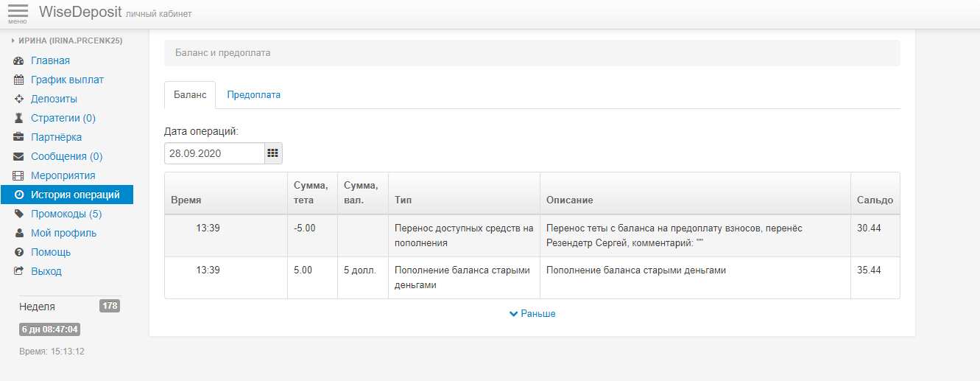Switch to the Предоплата tab
Screen dimensions: 980x381
(x=253, y=95)
